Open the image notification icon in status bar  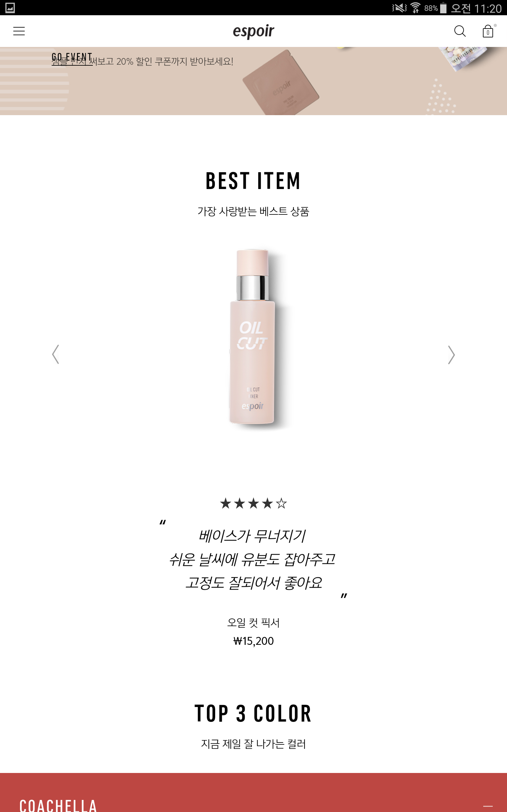[x=10, y=7]
